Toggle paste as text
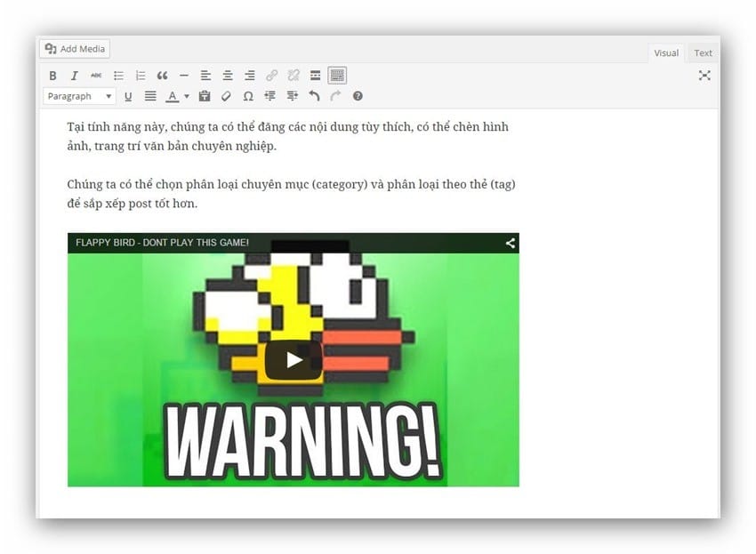This screenshot has height=554, width=756. pyautogui.click(x=205, y=96)
